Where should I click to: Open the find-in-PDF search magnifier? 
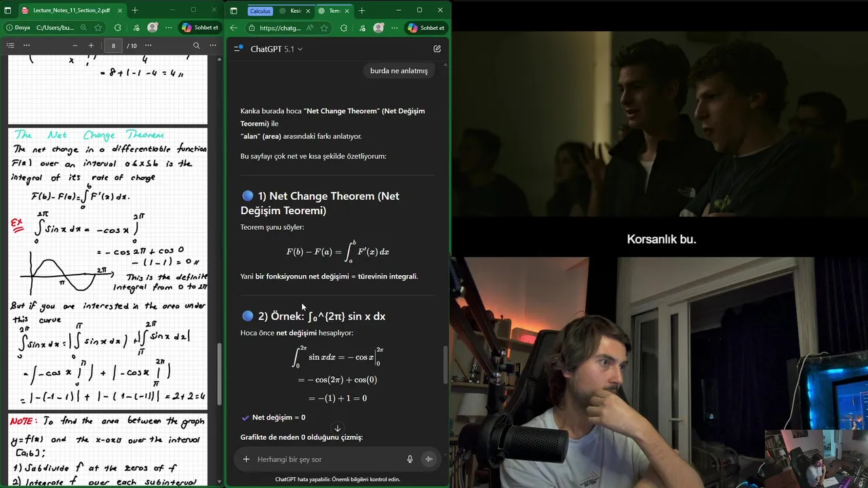coord(196,45)
